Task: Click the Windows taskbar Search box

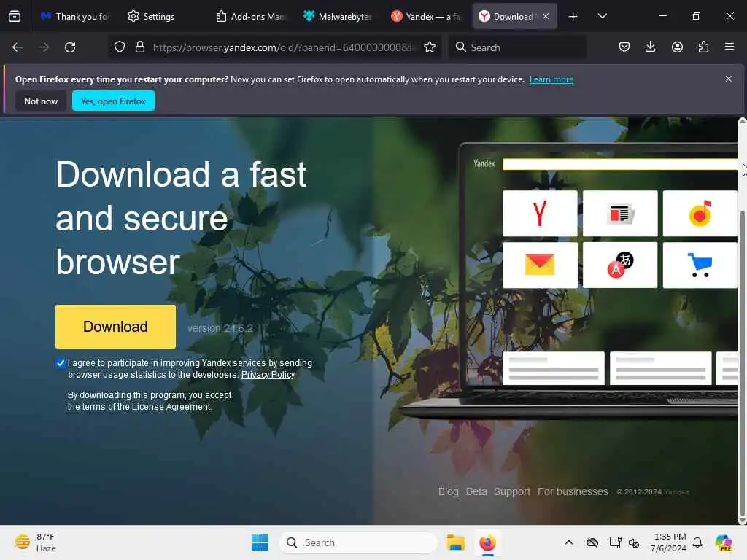Action: 358,542
